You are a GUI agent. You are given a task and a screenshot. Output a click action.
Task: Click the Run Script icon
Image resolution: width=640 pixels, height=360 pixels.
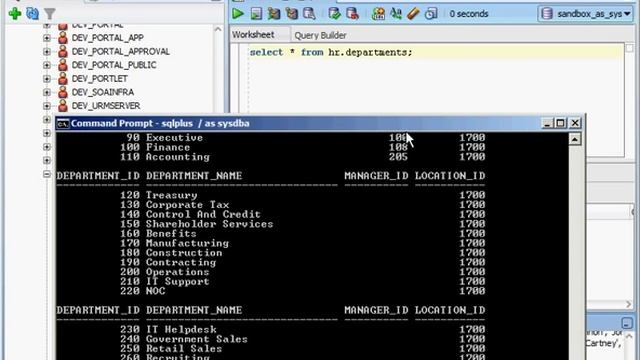coord(256,14)
